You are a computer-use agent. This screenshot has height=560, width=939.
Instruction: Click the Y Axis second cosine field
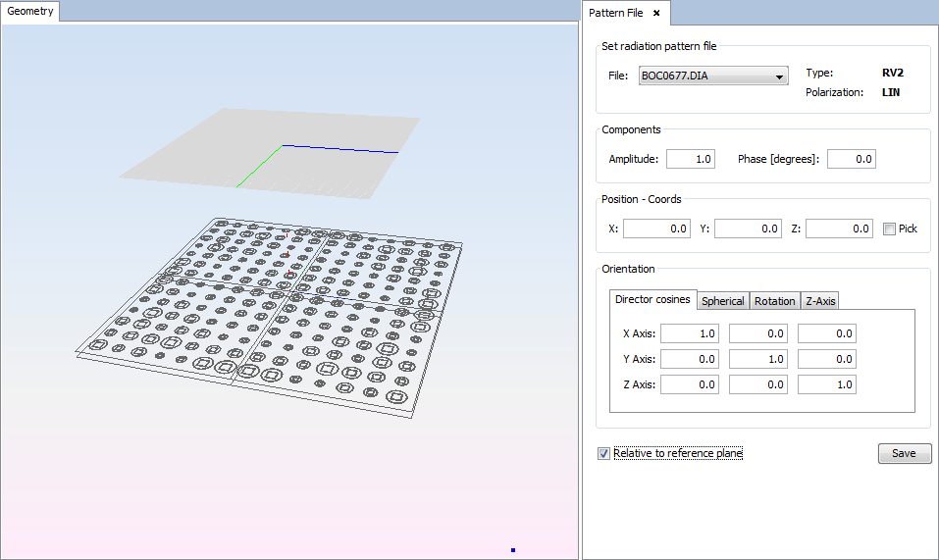coord(757,360)
